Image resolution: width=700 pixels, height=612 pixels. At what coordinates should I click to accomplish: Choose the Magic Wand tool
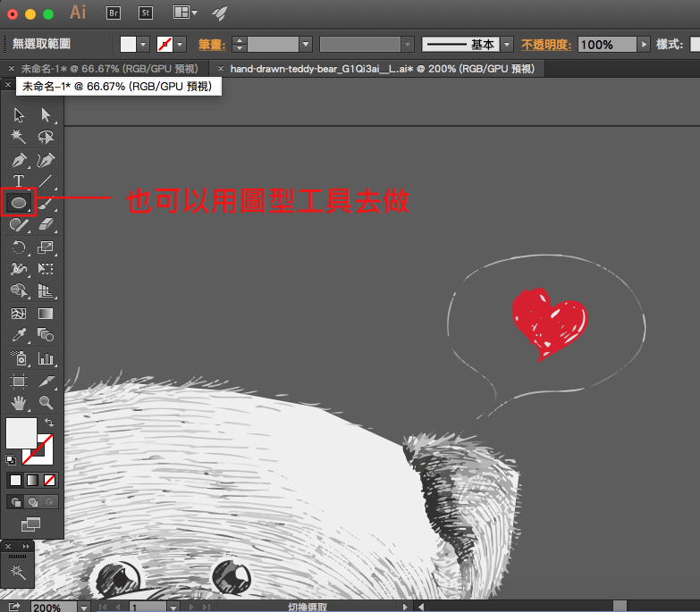click(x=19, y=138)
